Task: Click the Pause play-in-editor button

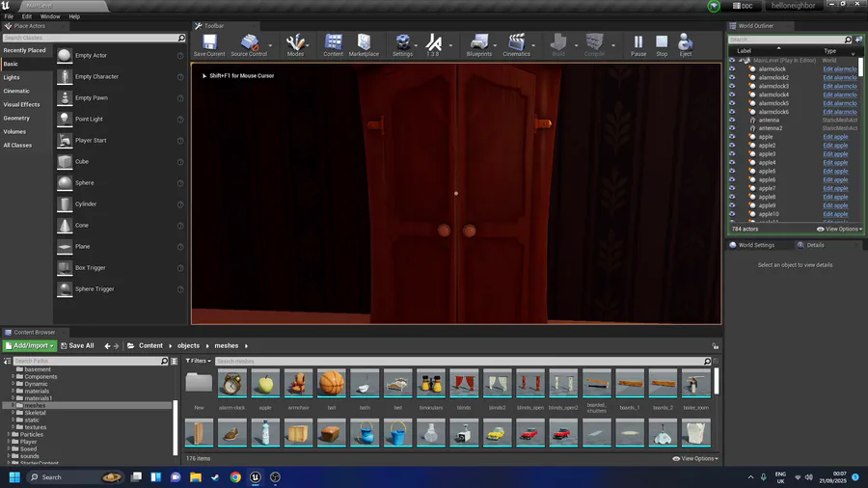Action: (x=638, y=44)
